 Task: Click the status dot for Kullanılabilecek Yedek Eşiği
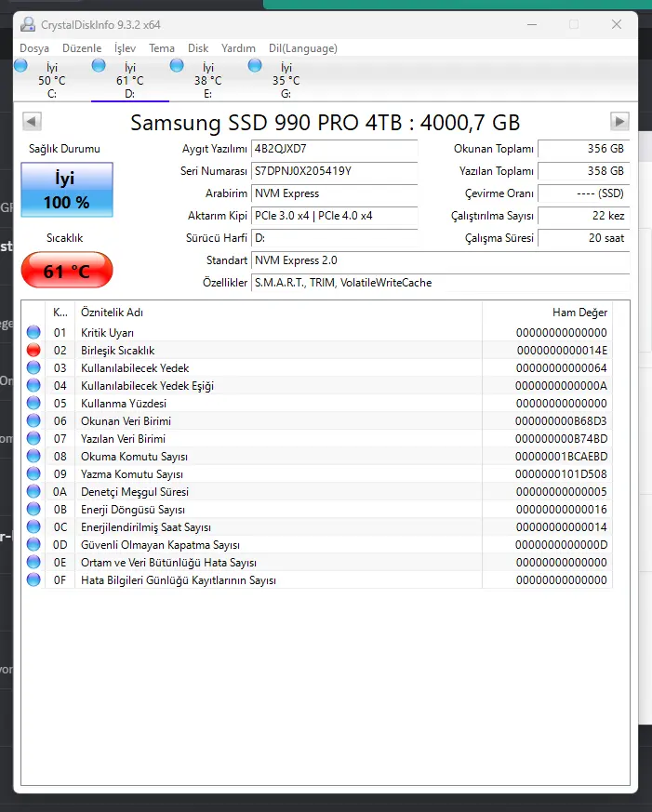33,385
